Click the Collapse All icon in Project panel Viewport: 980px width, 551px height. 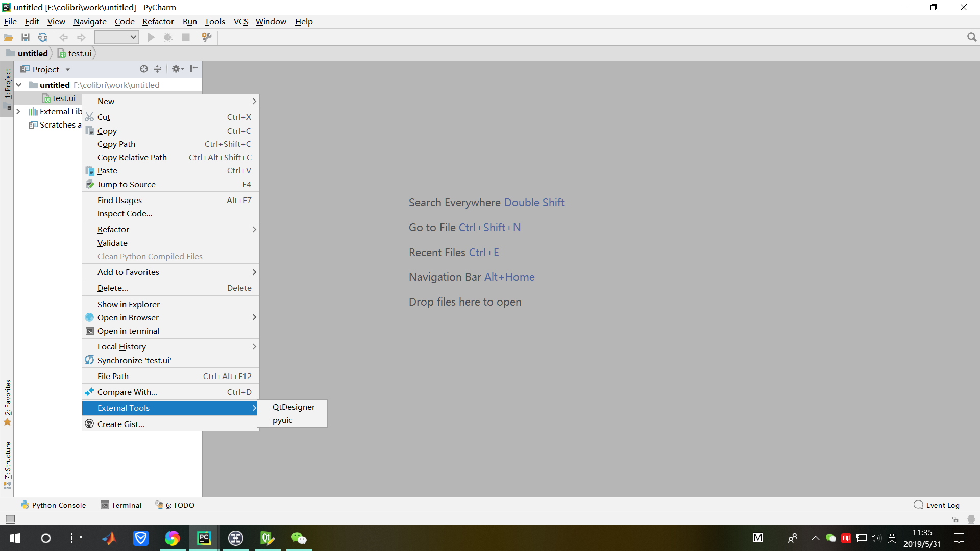point(157,69)
